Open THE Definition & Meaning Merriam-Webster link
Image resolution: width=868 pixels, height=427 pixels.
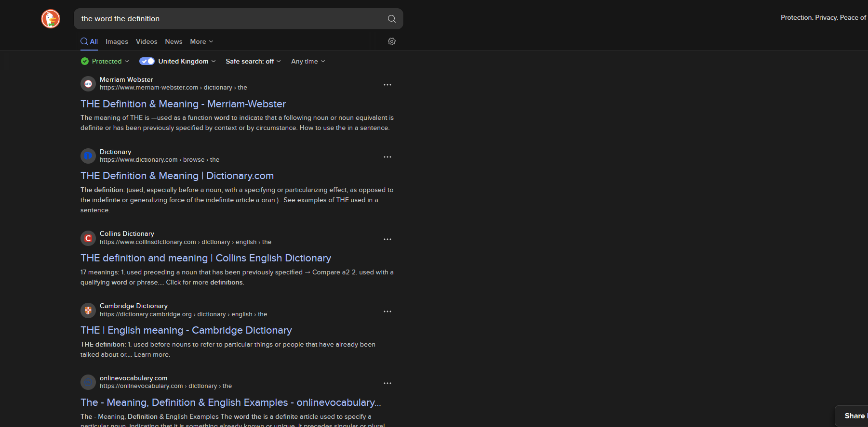[x=183, y=104]
